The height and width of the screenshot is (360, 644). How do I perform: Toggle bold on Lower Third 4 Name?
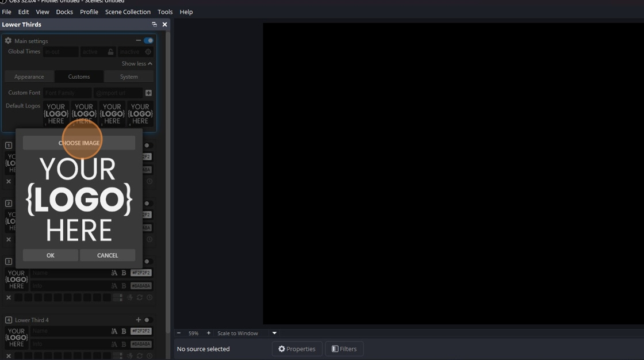124,331
